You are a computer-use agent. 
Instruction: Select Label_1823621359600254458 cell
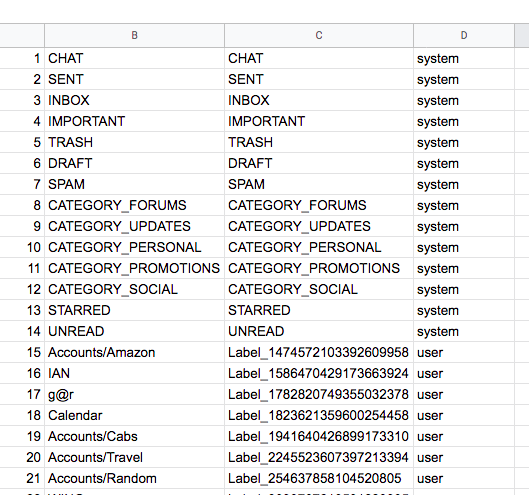tap(319, 415)
